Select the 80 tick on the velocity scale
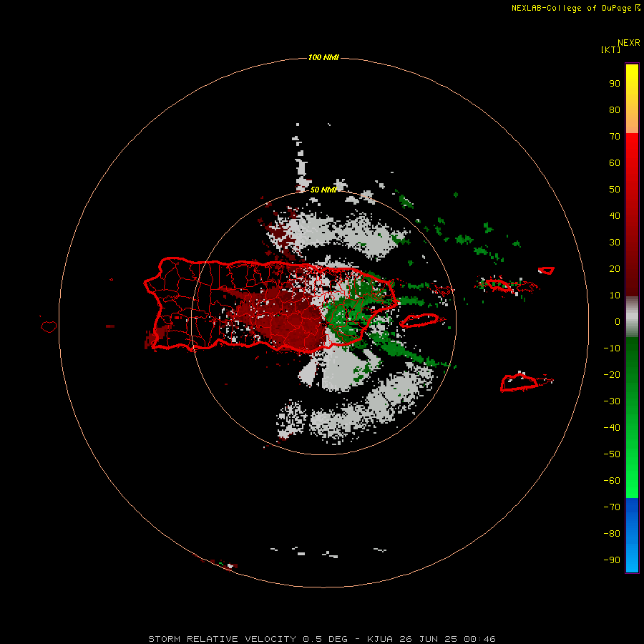Screen dimensions: 644x644 click(x=615, y=110)
